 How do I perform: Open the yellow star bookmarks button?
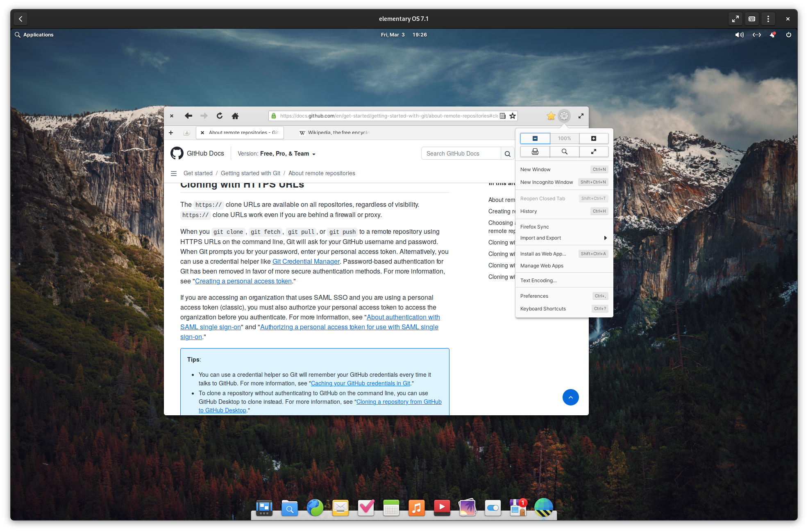pyautogui.click(x=551, y=116)
